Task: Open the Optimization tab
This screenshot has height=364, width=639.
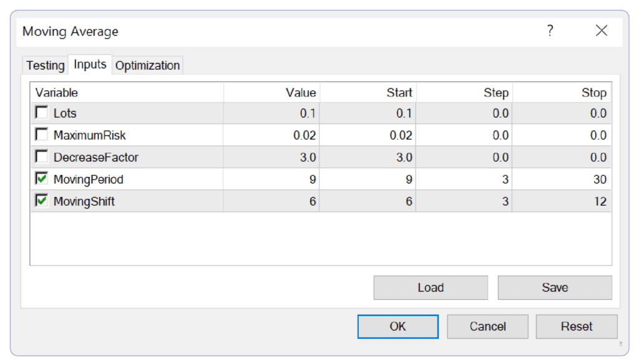Action: point(147,65)
